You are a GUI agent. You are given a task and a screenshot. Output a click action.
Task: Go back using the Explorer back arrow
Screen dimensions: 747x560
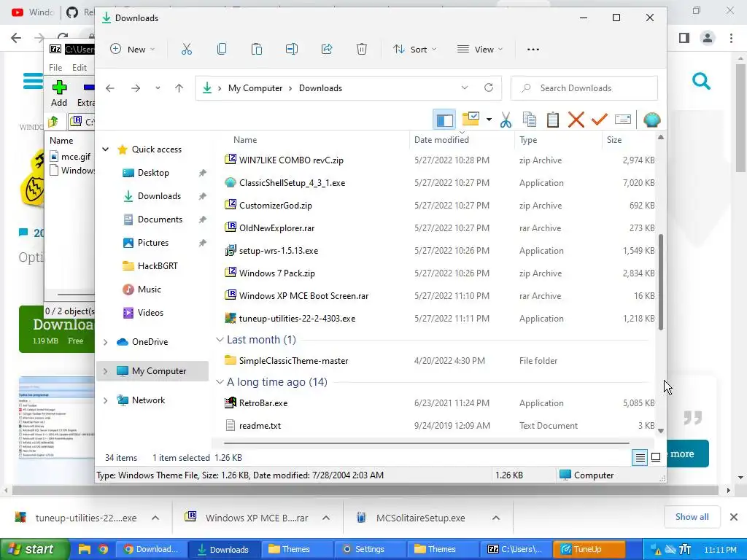pyautogui.click(x=110, y=88)
